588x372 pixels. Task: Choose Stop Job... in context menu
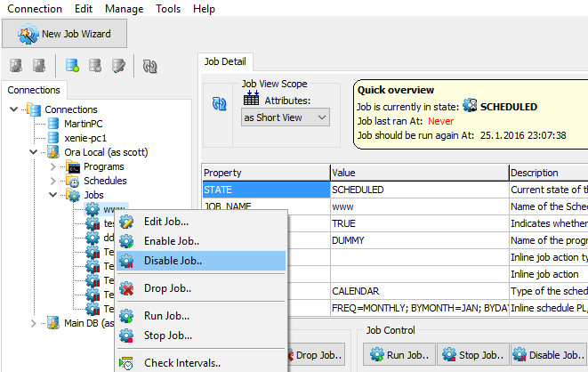click(201, 336)
